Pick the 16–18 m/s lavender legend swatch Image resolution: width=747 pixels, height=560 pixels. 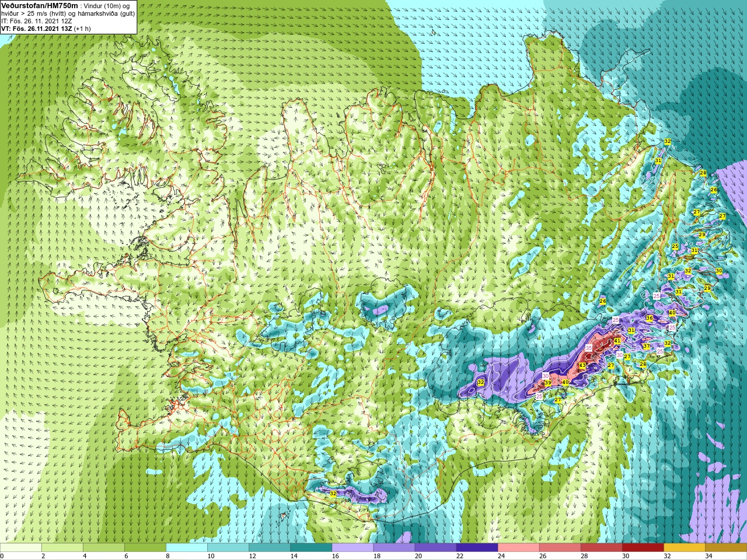click(352, 548)
